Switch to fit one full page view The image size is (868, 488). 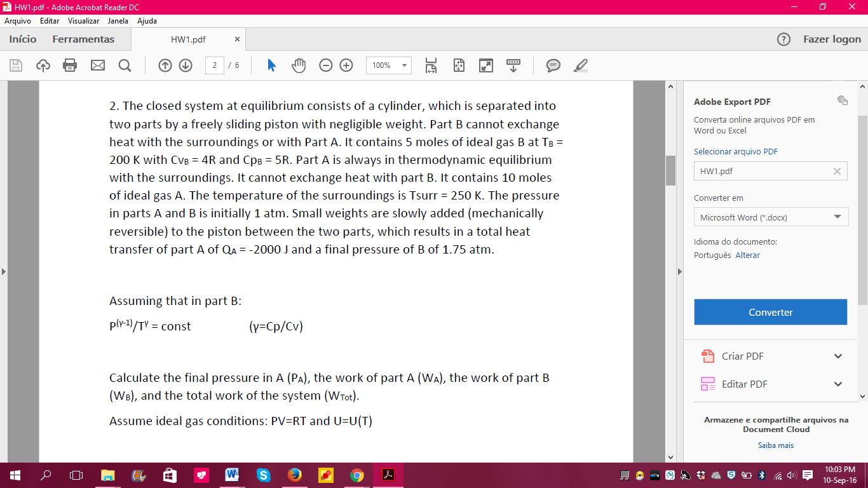point(459,65)
